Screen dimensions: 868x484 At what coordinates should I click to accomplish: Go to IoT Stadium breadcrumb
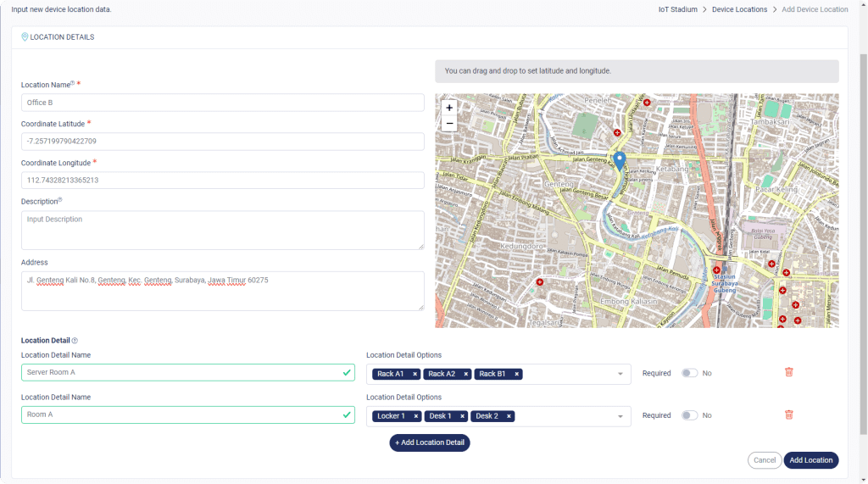tap(677, 9)
